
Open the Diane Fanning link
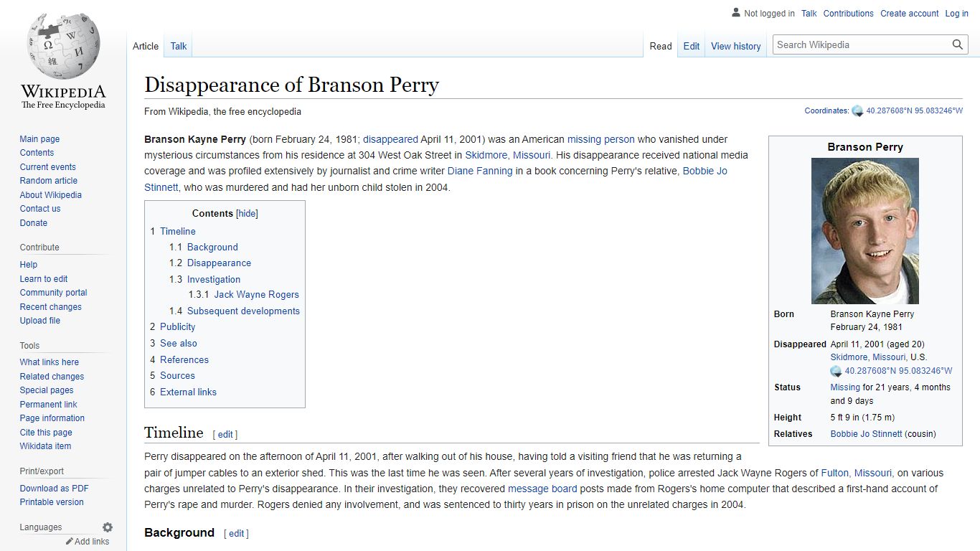(x=480, y=171)
